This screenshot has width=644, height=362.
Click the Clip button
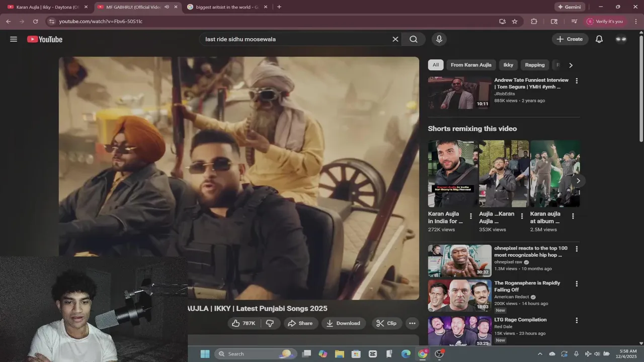pos(386,323)
